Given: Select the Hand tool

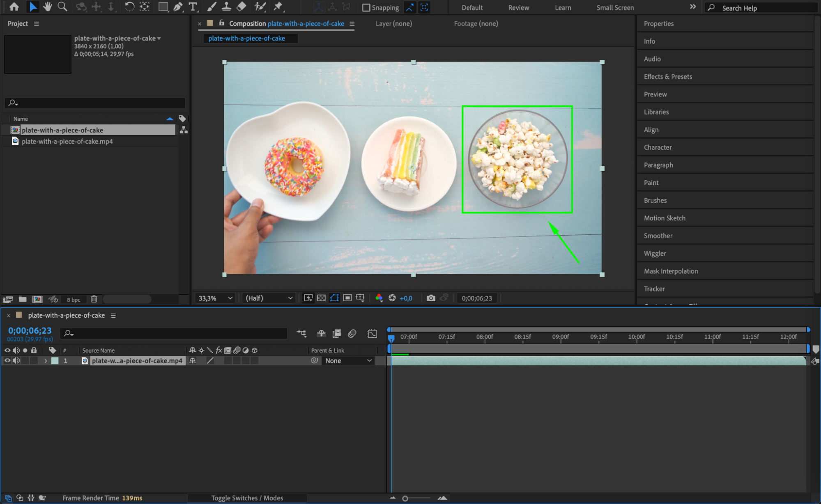Looking at the screenshot, I should 48,7.
